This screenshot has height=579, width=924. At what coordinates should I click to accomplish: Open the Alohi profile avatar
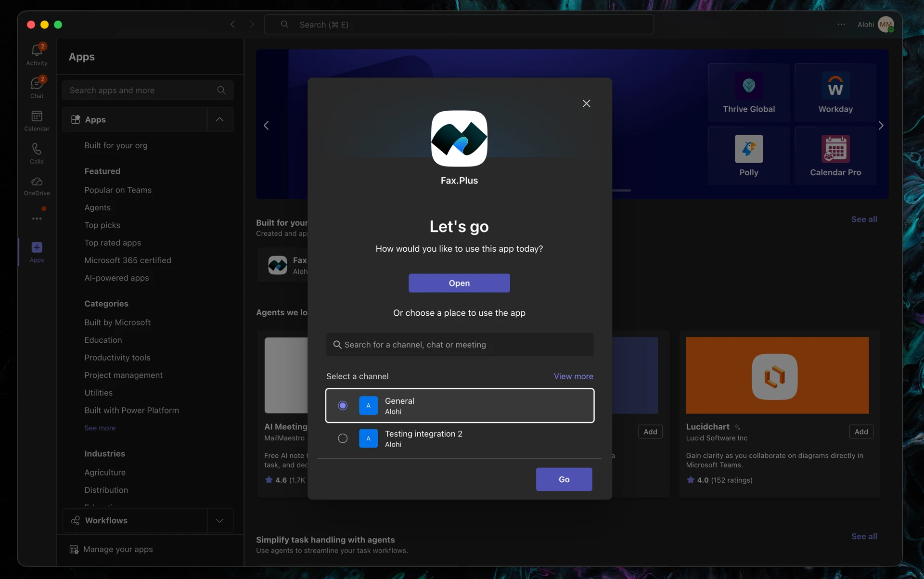[885, 25]
